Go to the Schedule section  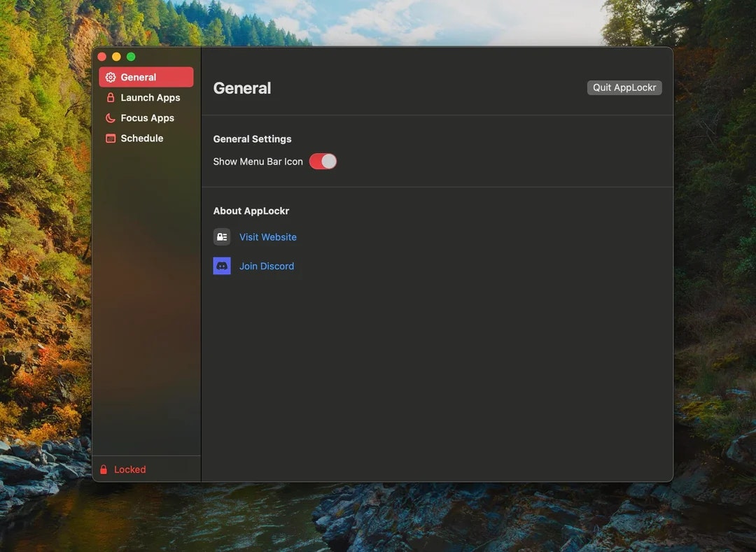146,139
